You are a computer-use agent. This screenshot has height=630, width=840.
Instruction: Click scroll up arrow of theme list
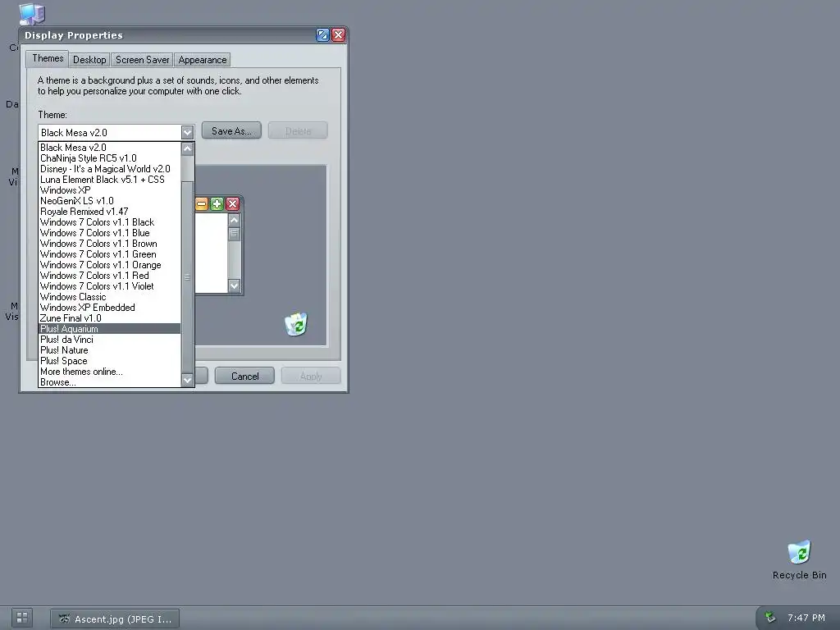(187, 148)
